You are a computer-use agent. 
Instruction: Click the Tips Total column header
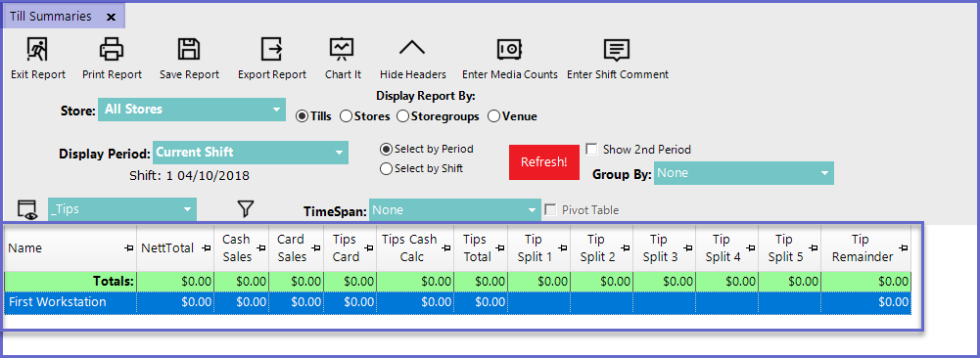[x=481, y=248]
